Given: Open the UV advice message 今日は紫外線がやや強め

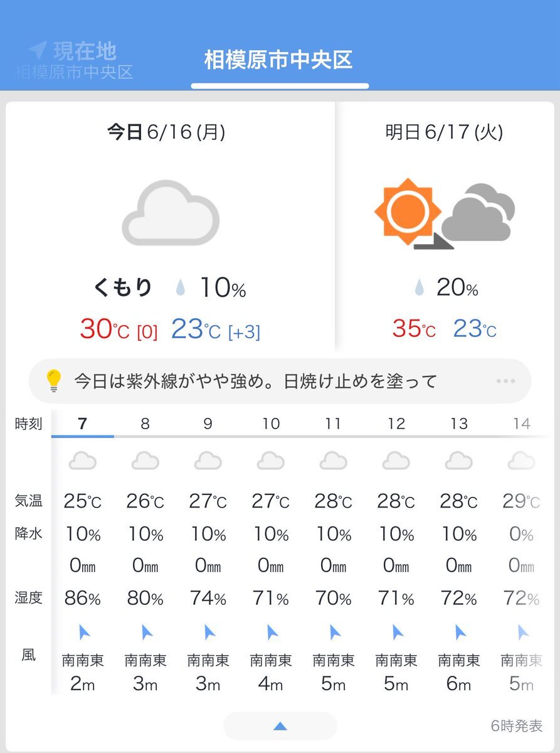Looking at the screenshot, I should coord(255,381).
